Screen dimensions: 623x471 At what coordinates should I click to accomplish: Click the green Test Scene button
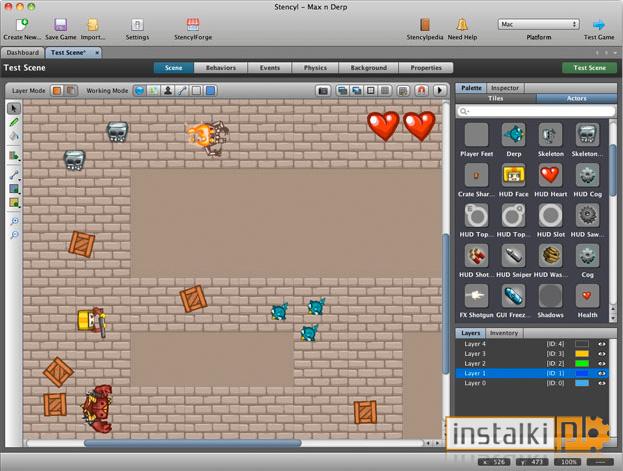(589, 68)
